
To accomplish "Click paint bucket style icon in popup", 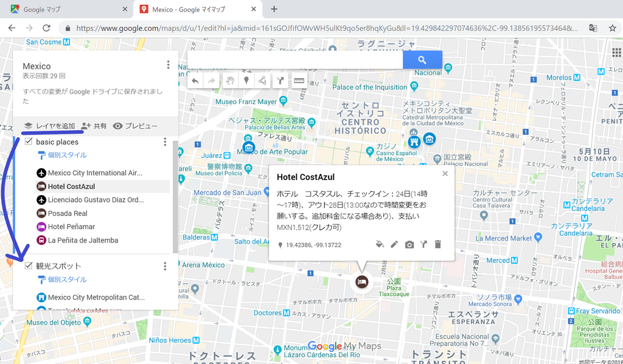I will click(380, 244).
